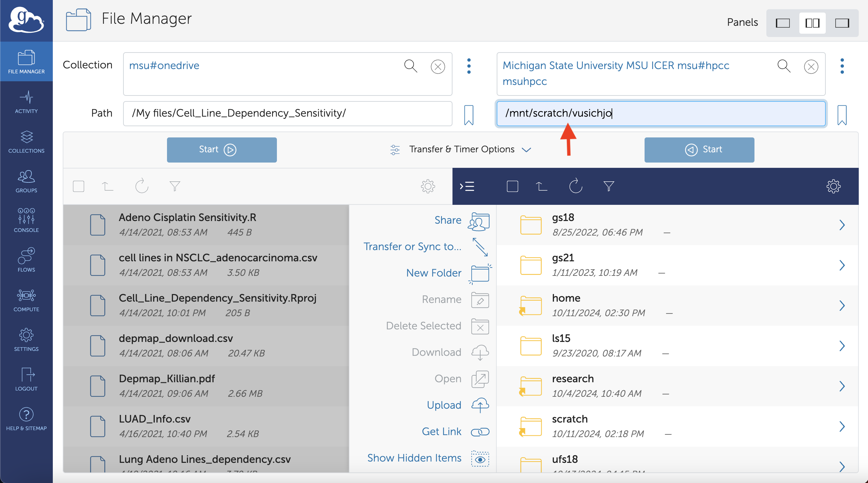This screenshot has width=868, height=483.
Task: Click Download in the actions menu
Action: click(450, 353)
